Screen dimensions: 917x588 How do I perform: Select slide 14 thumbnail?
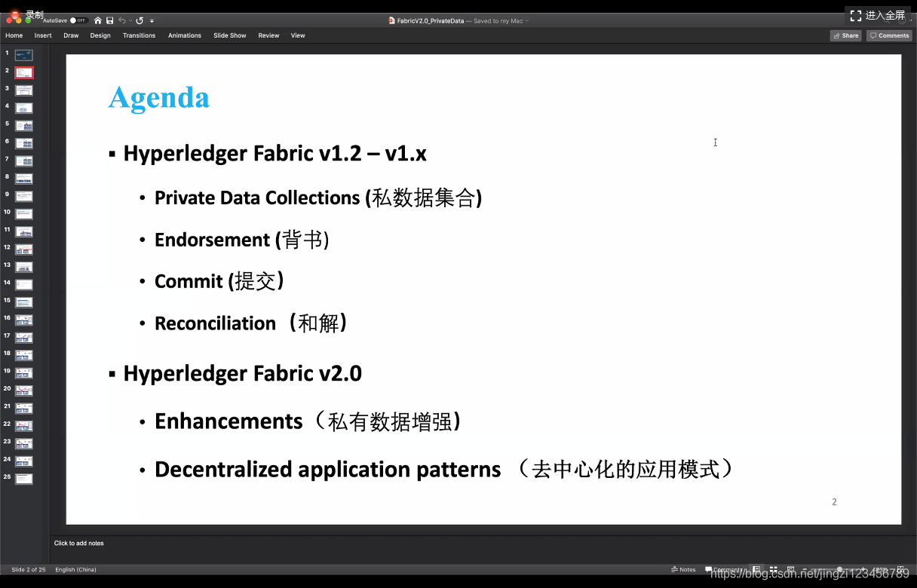pos(24,285)
